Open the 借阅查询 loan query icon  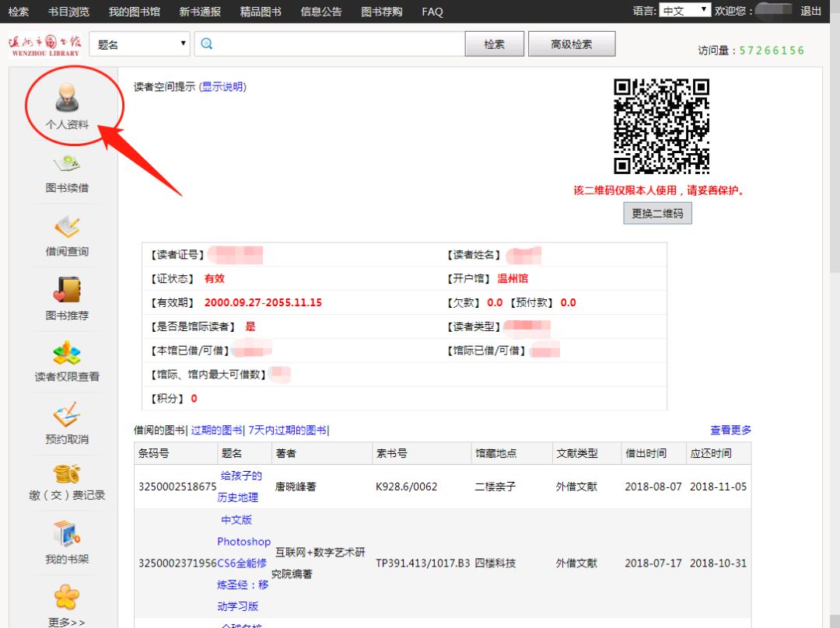[x=67, y=228]
